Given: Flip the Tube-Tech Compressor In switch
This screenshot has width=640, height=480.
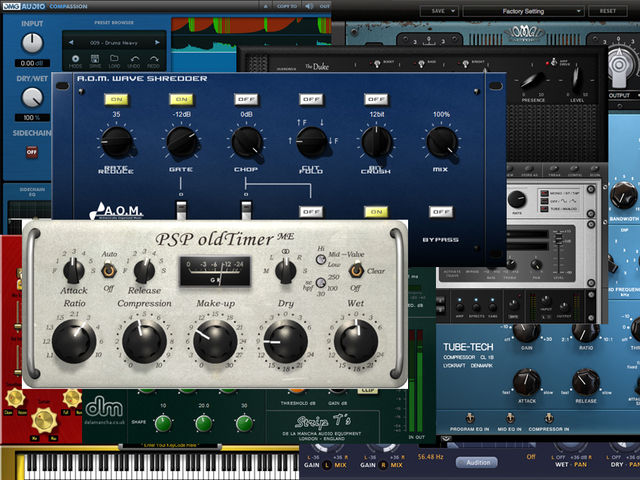Looking at the screenshot, I should [549, 418].
